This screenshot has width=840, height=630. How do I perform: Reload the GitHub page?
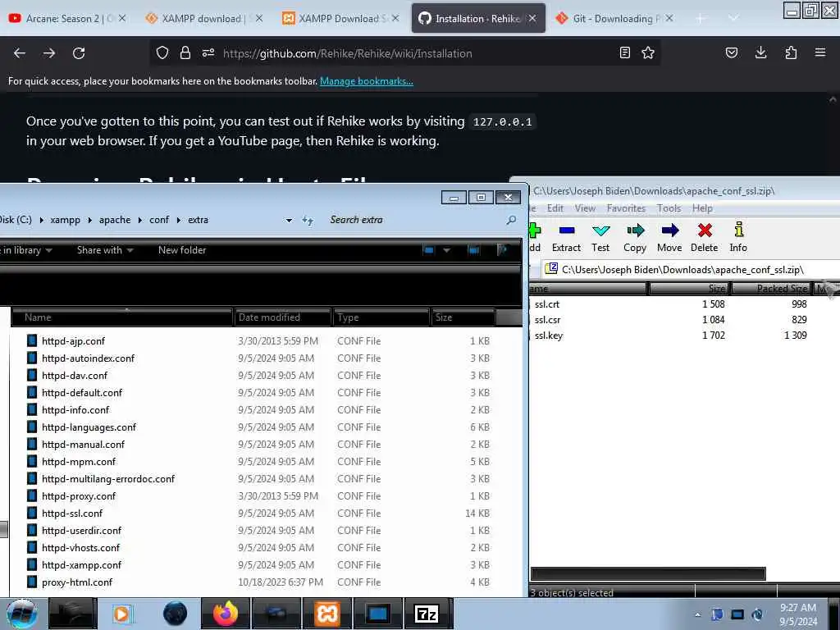(x=79, y=53)
